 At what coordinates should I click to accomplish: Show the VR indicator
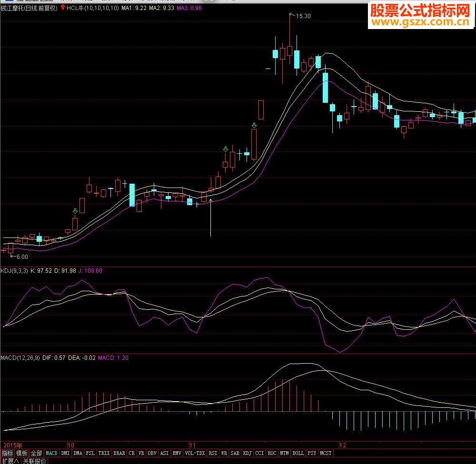[x=141, y=453]
